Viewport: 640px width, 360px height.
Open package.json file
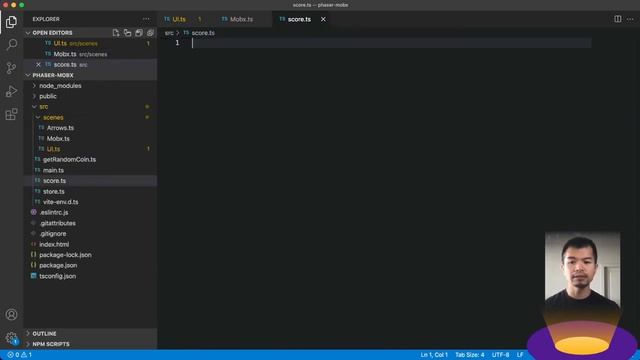coord(90,265)
